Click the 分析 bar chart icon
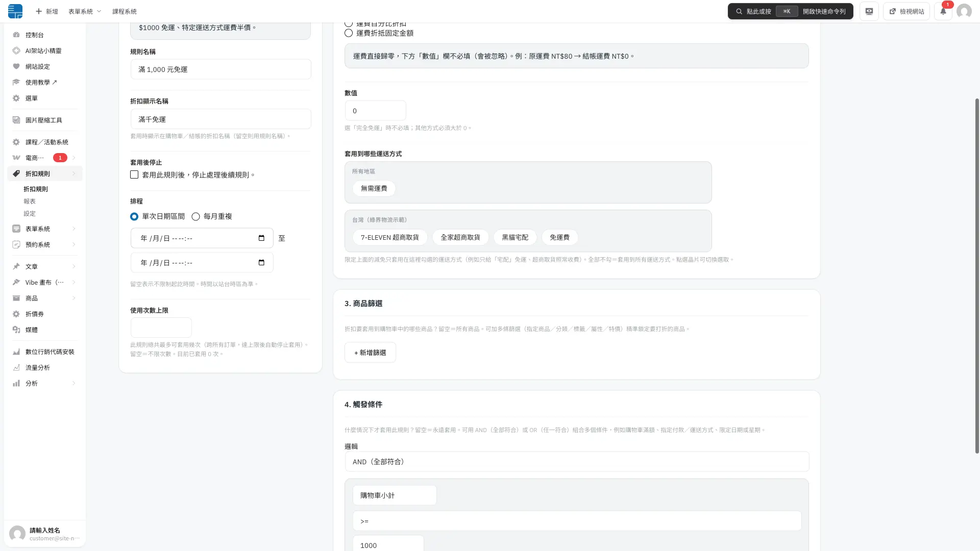The width and height of the screenshot is (980, 551). (16, 383)
